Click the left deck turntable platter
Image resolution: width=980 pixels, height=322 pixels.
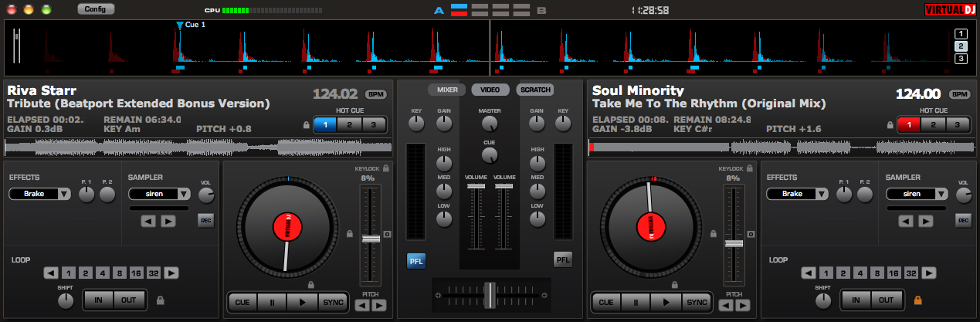pyautogui.click(x=287, y=229)
